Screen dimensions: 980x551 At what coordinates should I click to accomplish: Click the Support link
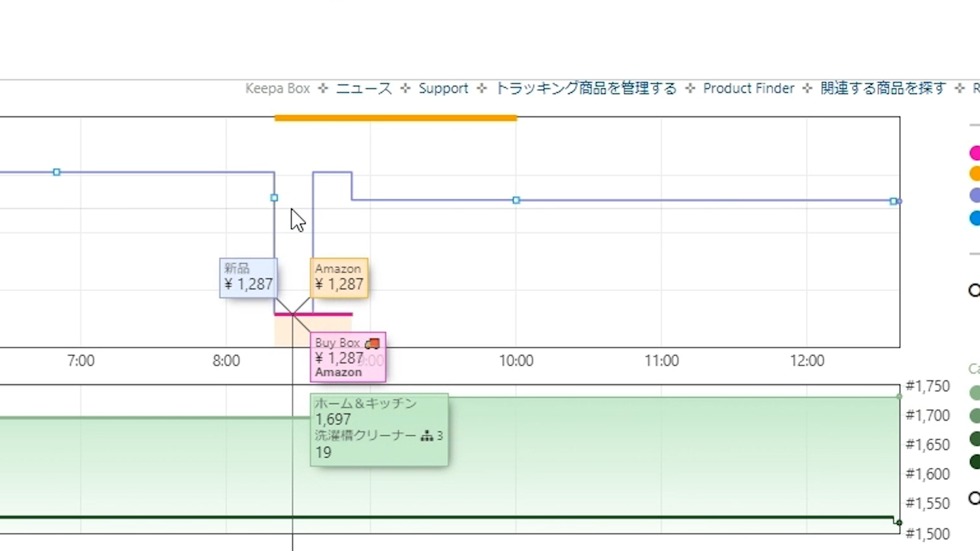(443, 88)
